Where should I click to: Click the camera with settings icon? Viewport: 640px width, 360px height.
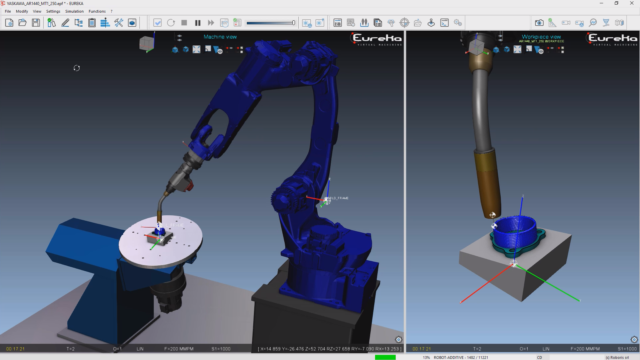click(x=579, y=23)
